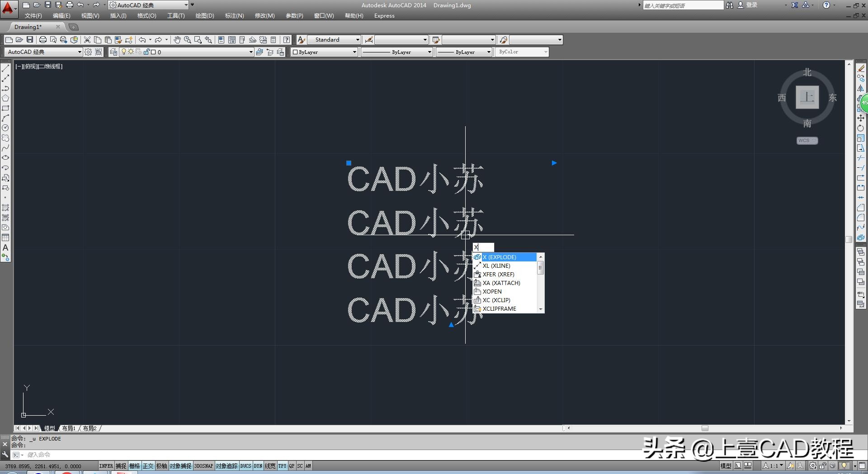Click the Cut scissors icon
Viewport: 868px width, 474px height.
pyautogui.click(x=87, y=40)
